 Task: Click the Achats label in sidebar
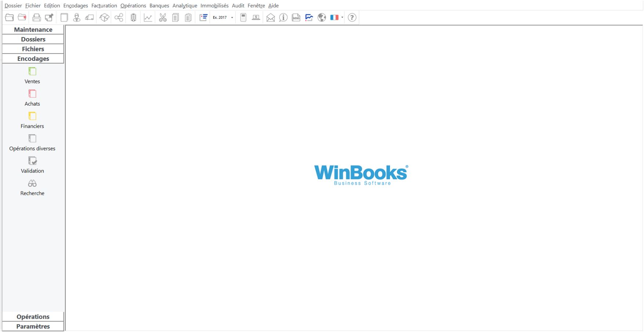(x=32, y=104)
